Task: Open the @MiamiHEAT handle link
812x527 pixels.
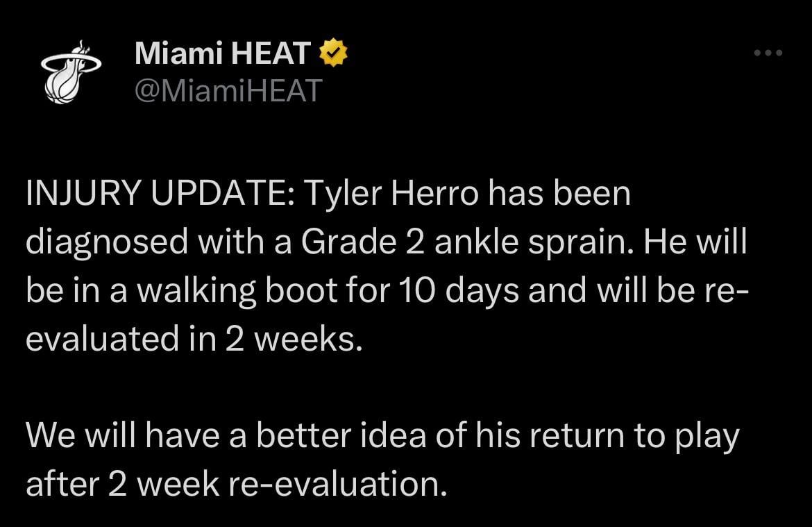Action: coord(228,90)
